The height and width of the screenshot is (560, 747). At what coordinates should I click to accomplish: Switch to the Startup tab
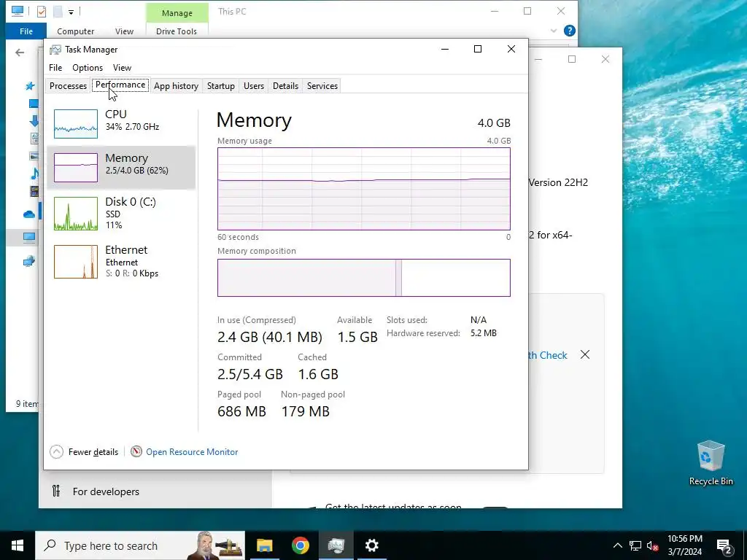220,86
